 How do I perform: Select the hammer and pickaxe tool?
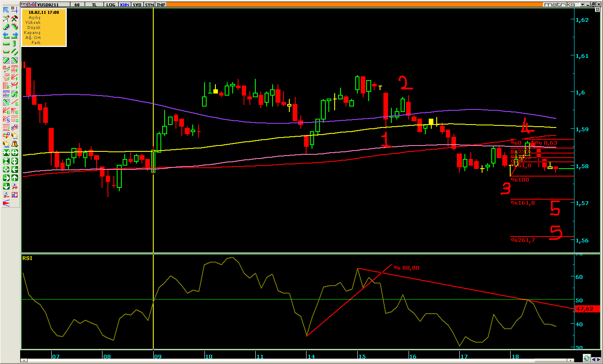tap(14, 18)
